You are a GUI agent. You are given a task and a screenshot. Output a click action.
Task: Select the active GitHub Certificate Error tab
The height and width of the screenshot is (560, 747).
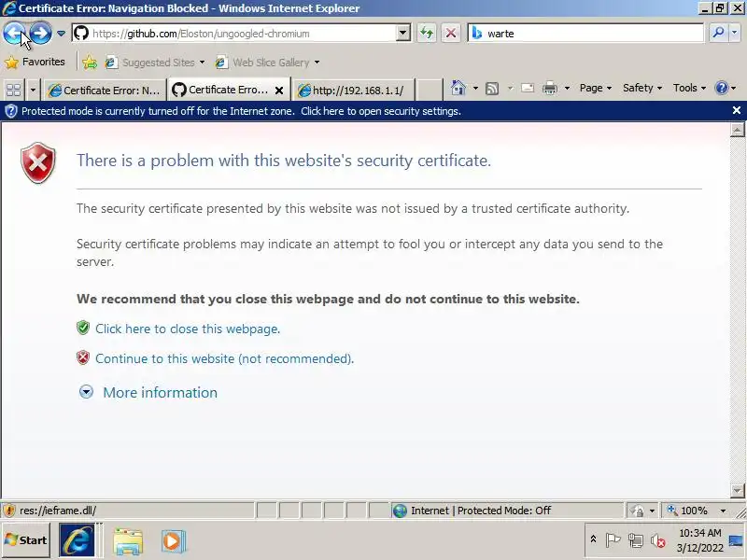[220, 90]
